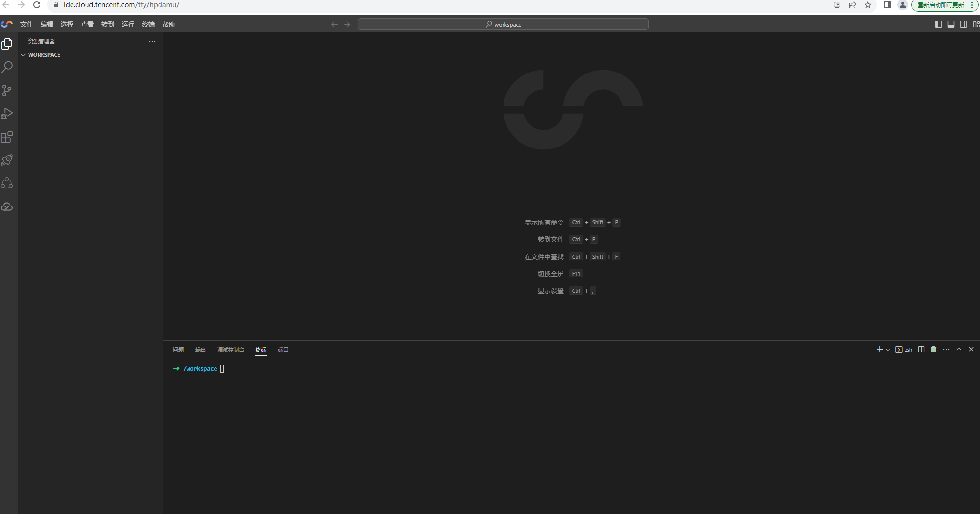
Task: Open the Search view in activity bar
Action: click(7, 67)
